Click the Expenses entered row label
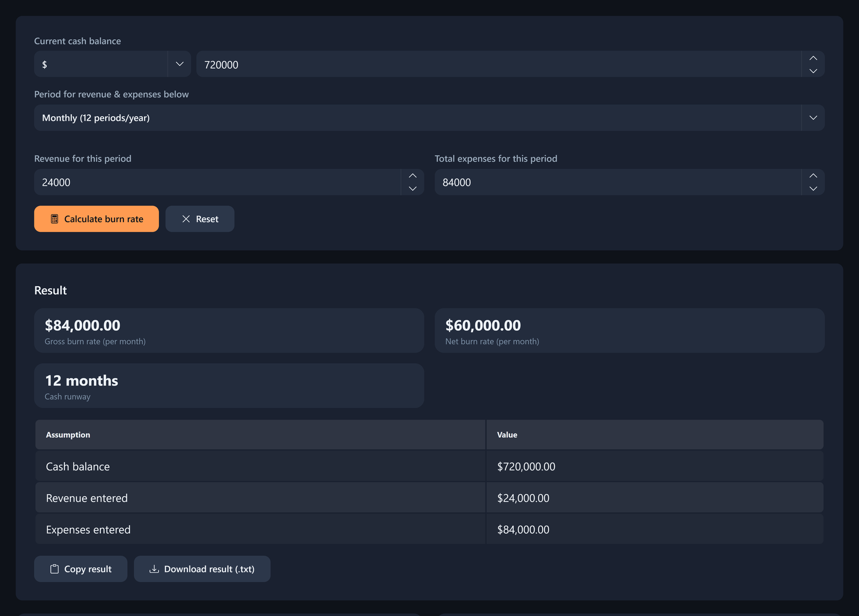The height and width of the screenshot is (616, 859). [88, 530]
